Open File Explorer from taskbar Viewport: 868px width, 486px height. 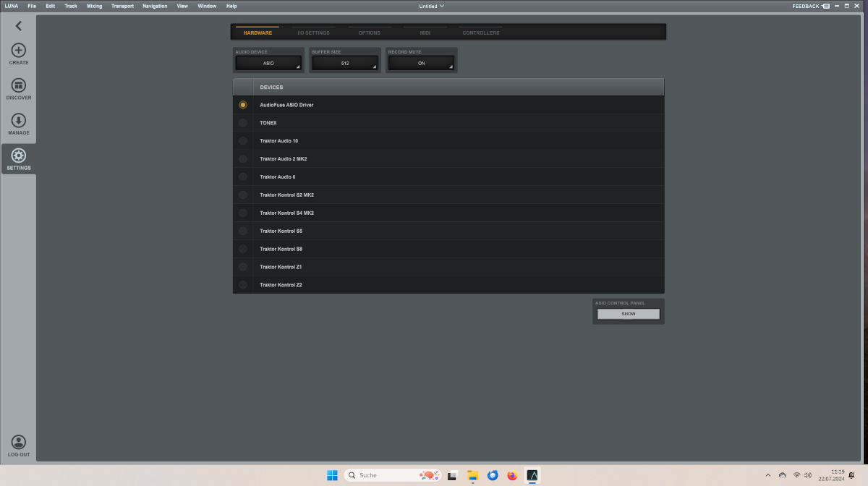coord(472,475)
